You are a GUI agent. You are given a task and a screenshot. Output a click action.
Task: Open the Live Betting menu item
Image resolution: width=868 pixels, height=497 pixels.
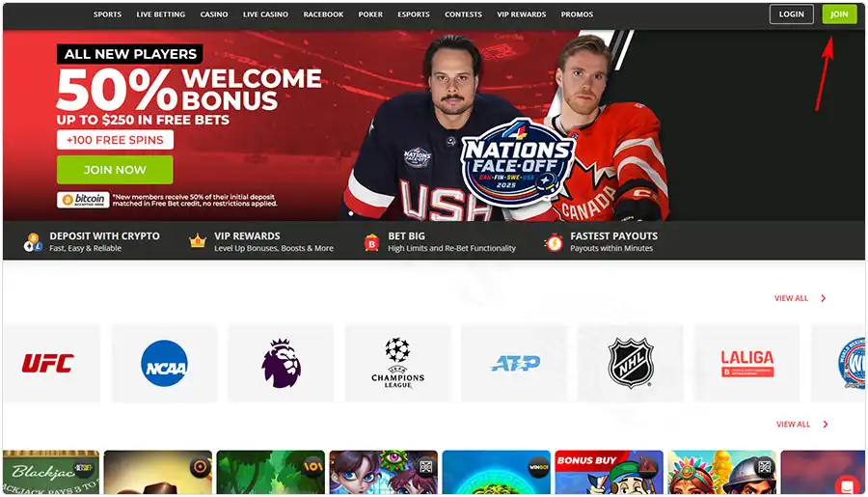160,14
